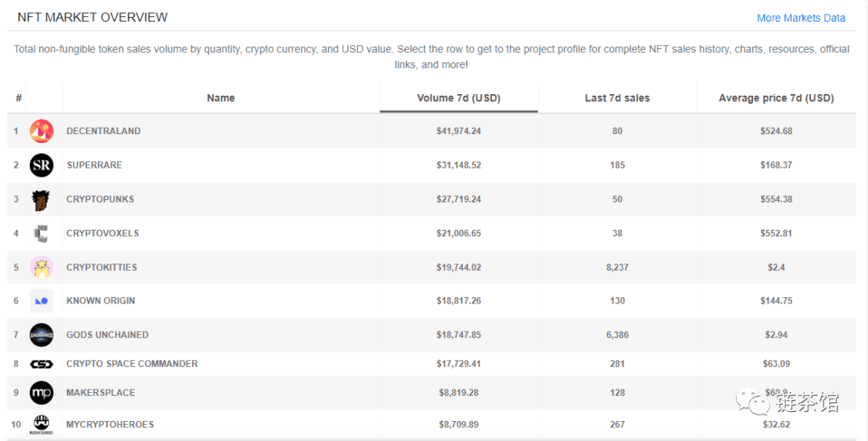
Task: Open the MYCRYPTOHEROES project name
Action: (x=110, y=424)
